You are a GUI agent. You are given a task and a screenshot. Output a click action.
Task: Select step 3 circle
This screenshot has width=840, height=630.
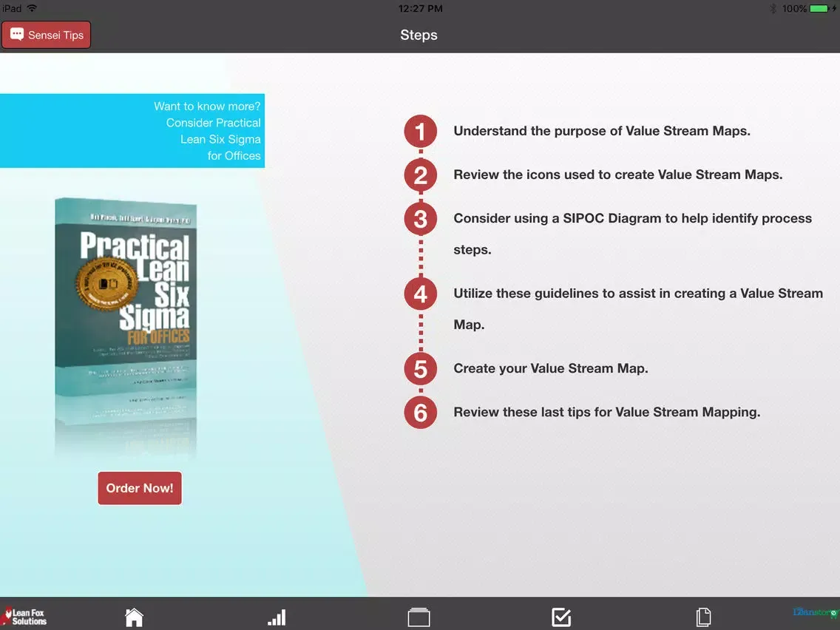coord(420,219)
